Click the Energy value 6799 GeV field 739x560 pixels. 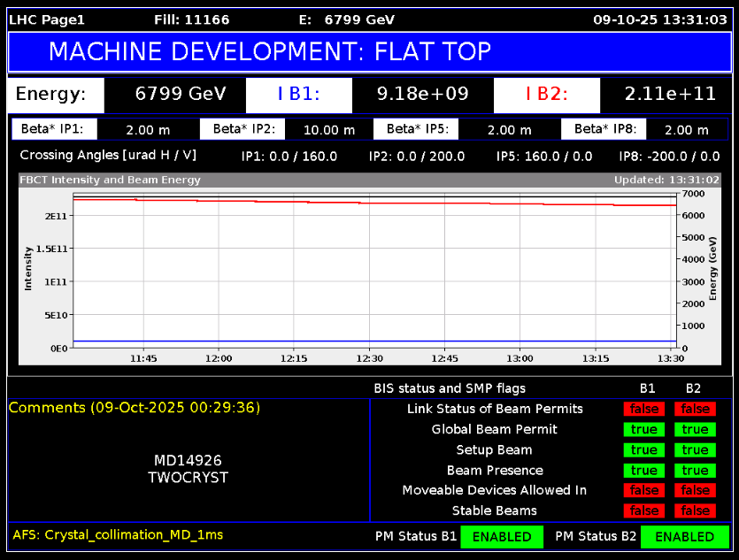[x=181, y=95]
